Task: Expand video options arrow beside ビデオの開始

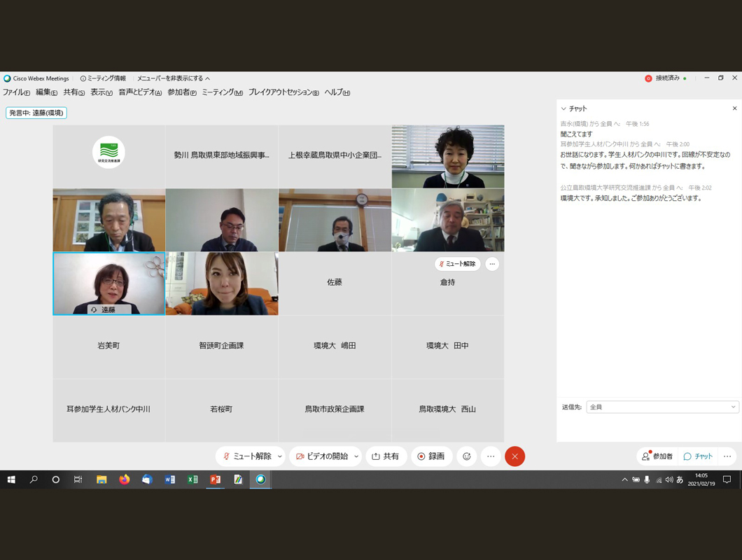Action: coord(356,456)
